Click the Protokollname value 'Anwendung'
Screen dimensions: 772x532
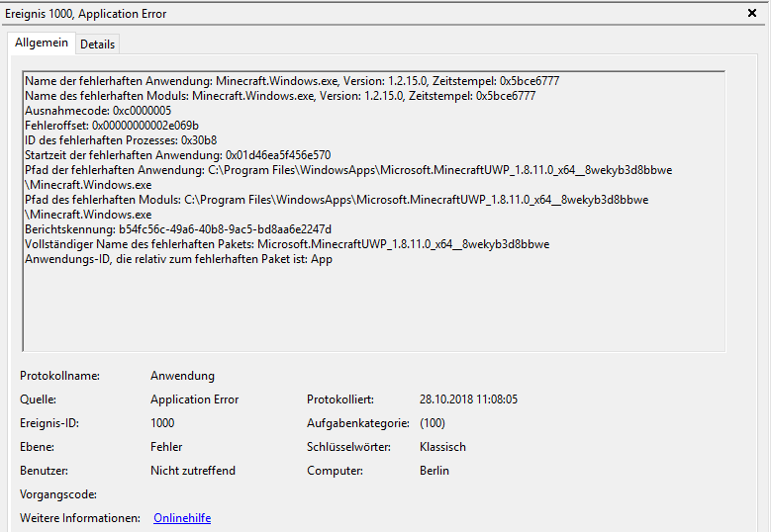[x=182, y=376]
